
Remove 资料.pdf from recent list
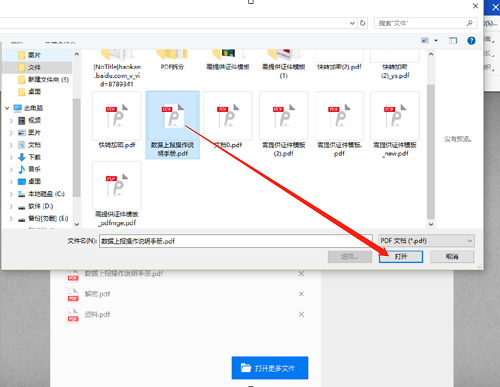click(301, 314)
